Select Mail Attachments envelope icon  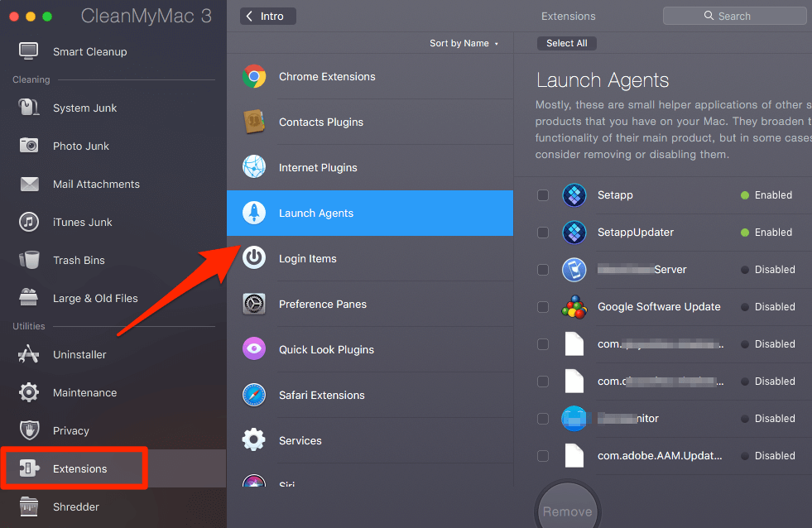pos(30,184)
